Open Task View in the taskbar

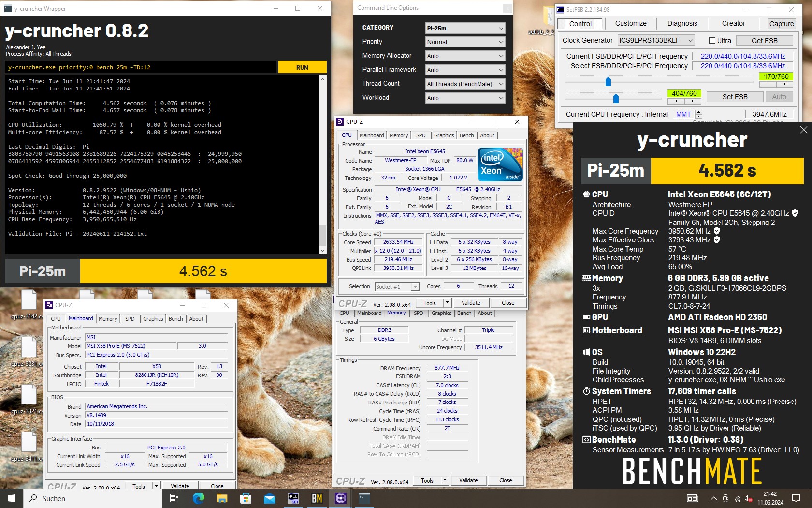coord(174,498)
